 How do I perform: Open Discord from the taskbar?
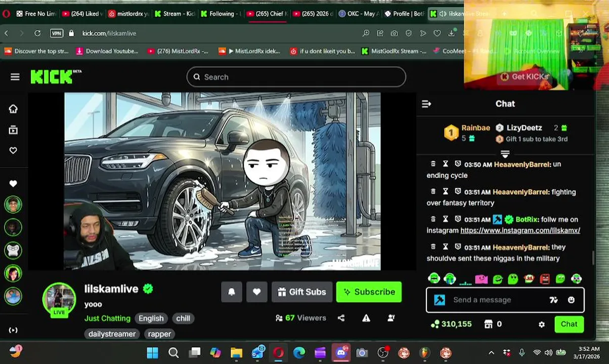coord(341,352)
